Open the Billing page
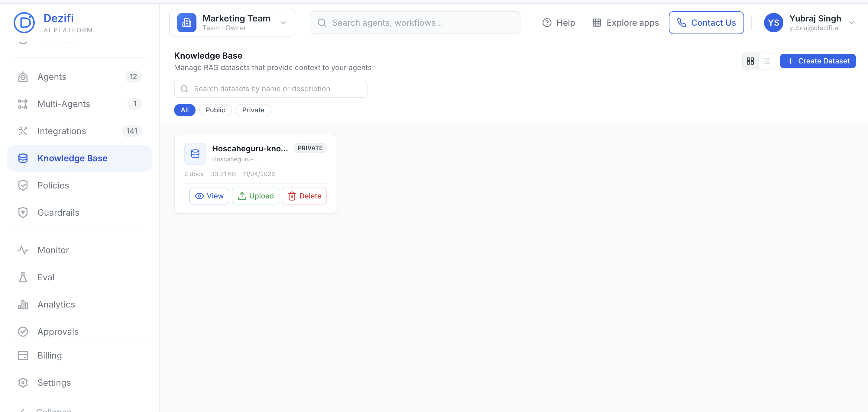The height and width of the screenshot is (412, 868). point(79,356)
